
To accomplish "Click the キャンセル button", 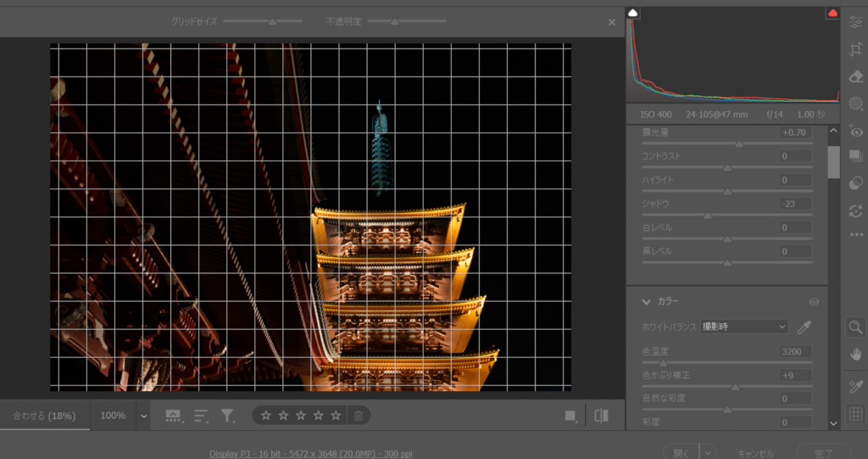I will click(756, 453).
